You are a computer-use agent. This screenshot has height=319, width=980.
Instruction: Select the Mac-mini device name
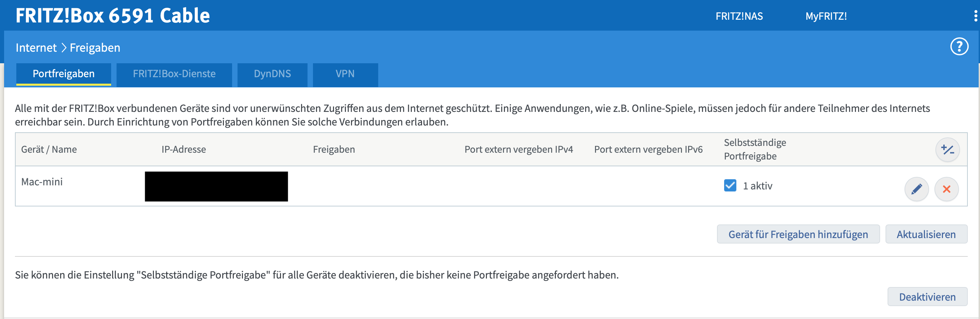(42, 182)
